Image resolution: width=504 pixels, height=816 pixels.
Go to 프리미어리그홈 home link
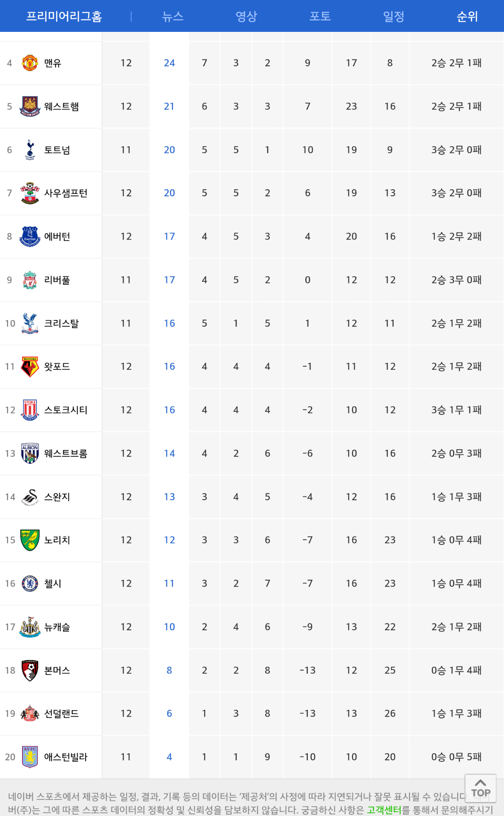click(64, 16)
